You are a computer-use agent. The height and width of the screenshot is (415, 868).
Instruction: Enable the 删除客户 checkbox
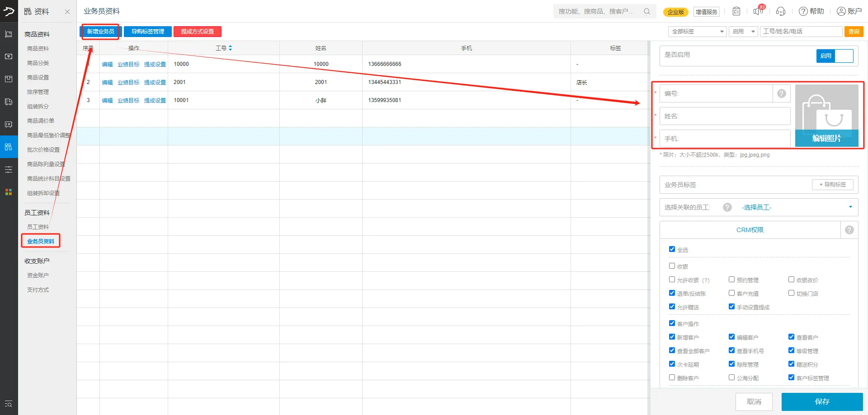672,378
